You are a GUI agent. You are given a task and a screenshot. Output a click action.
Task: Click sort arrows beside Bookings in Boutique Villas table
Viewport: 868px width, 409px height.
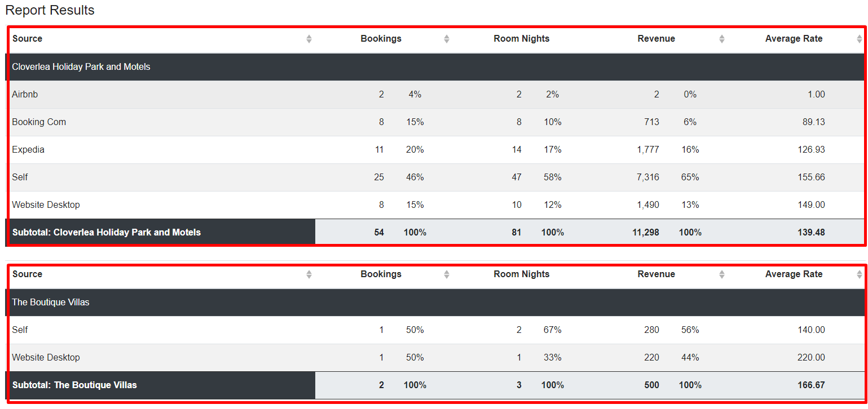(447, 274)
